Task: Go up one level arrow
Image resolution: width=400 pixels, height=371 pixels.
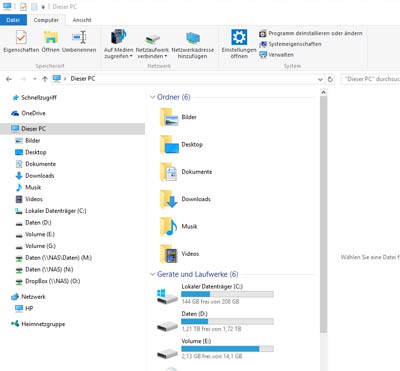Action: (45, 79)
